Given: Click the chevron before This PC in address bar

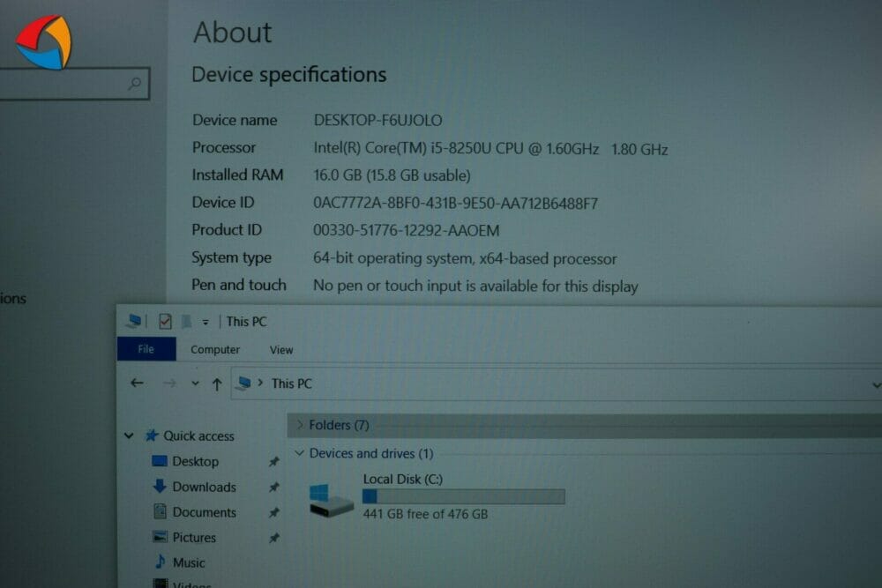Looking at the screenshot, I should [x=260, y=383].
